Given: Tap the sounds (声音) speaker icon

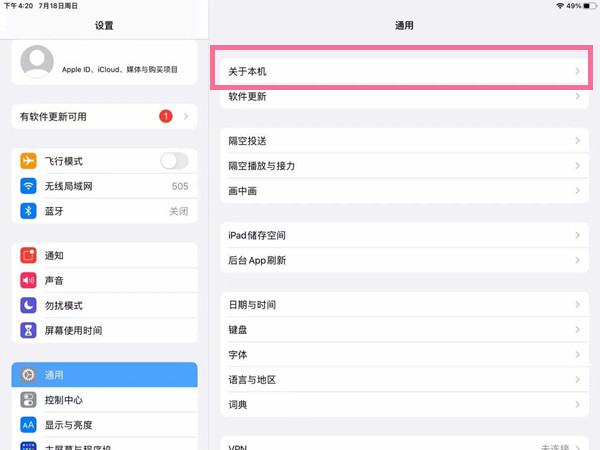Looking at the screenshot, I should coord(29,280).
